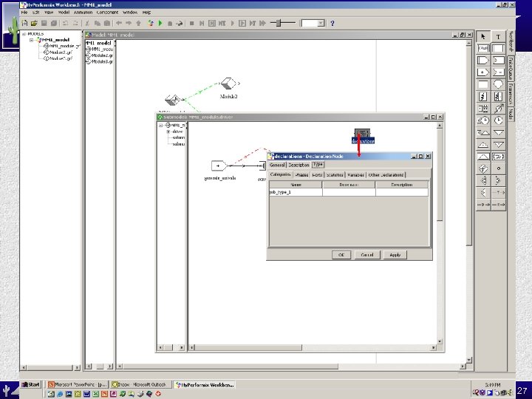This screenshot has width=532, height=399.
Task: Open the Workbench vertical palette tab
Action: click(511, 41)
